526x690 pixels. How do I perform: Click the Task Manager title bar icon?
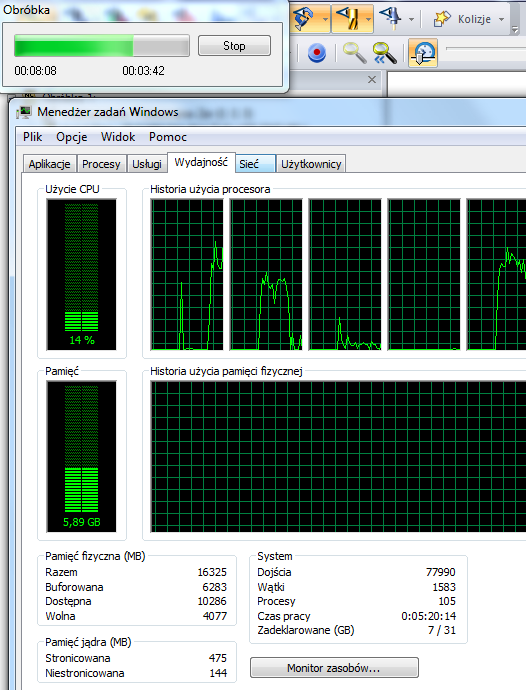tap(24, 112)
